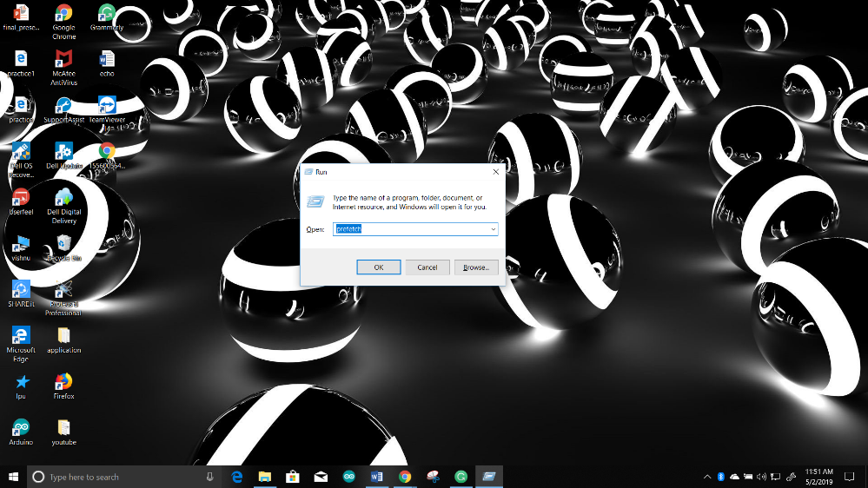Select SHAREit desktop shortcut
This screenshot has height=488, width=868.
pyautogui.click(x=21, y=293)
